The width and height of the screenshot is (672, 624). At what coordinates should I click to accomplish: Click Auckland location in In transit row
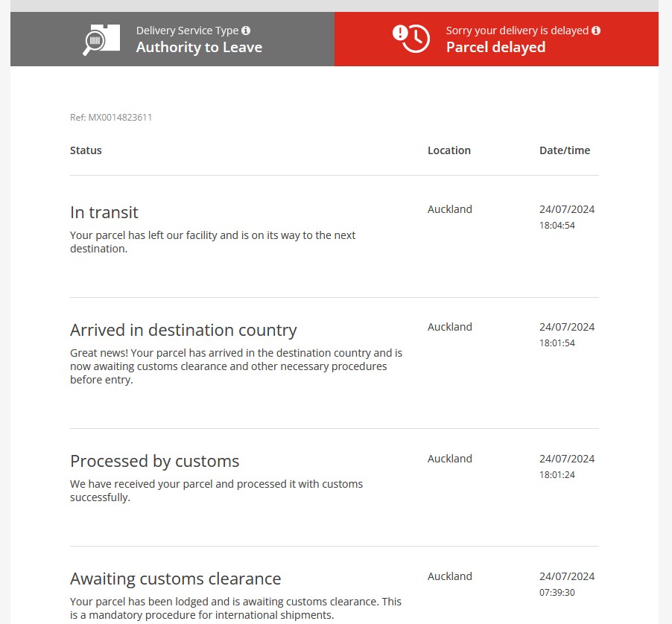point(449,209)
